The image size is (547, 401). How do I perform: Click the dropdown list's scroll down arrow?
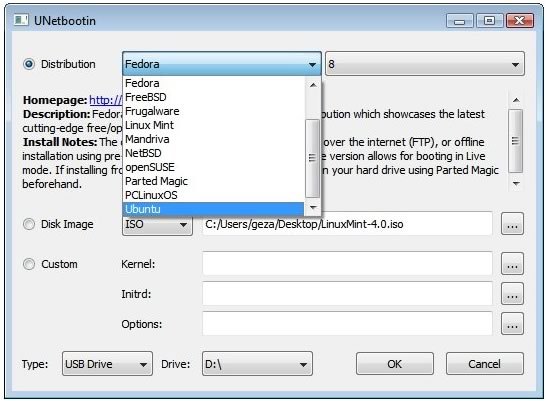click(x=313, y=208)
